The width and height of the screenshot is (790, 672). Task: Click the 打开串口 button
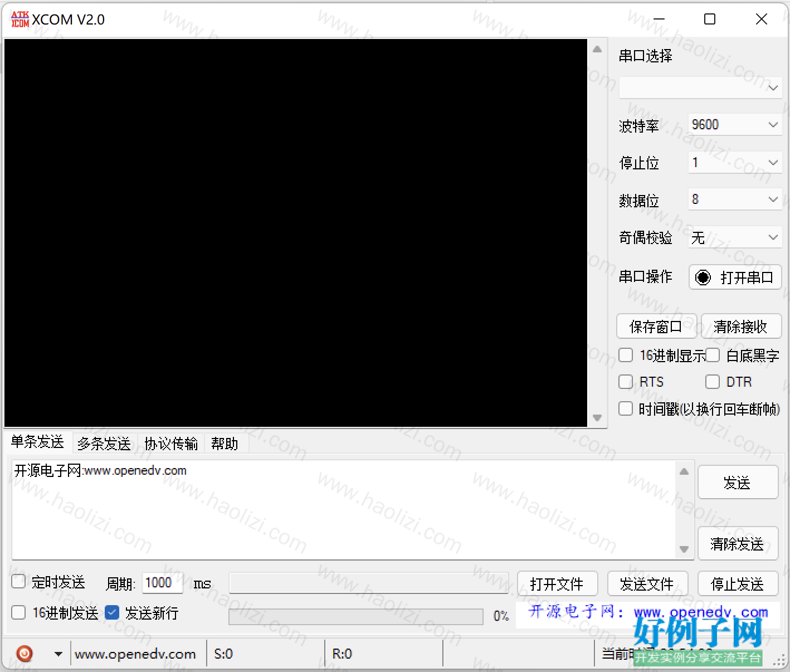click(x=735, y=277)
